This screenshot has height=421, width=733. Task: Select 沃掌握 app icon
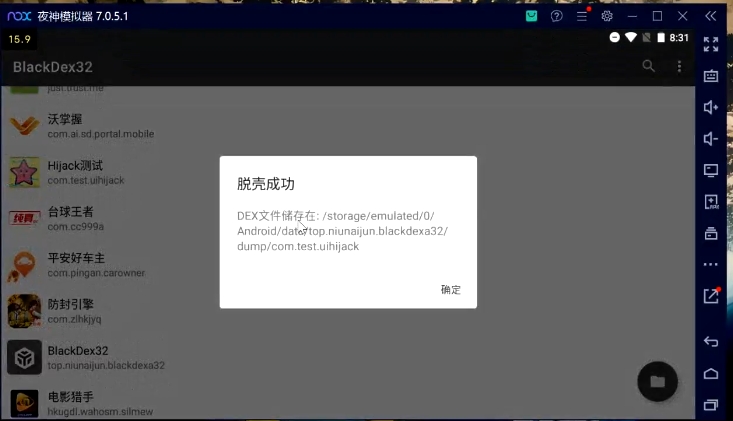click(24, 125)
